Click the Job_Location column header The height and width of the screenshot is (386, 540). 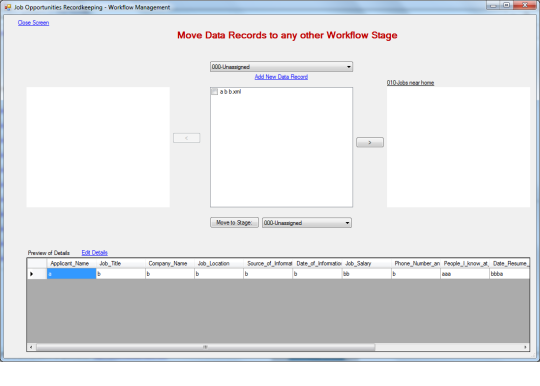click(219, 263)
